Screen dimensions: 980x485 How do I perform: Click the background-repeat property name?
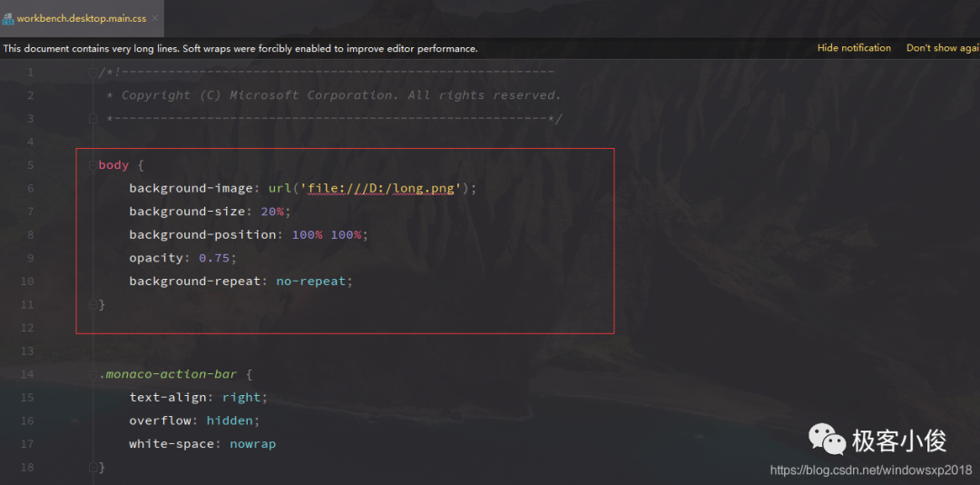pos(195,281)
